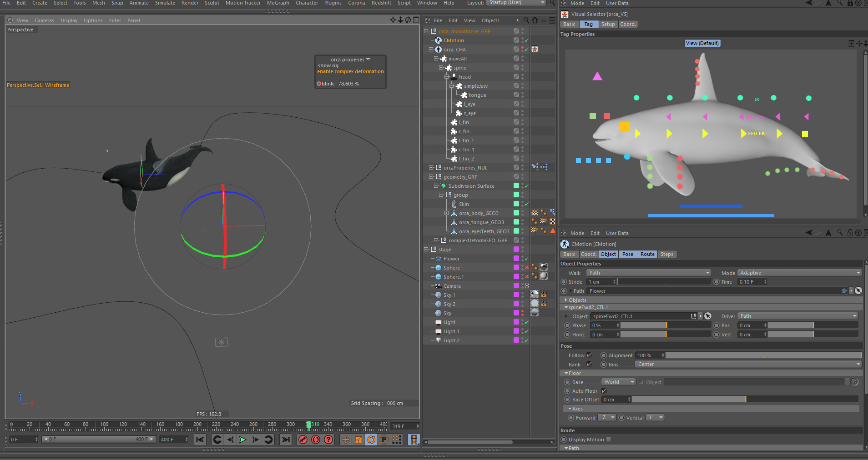
Task: Toggle the red Autokeying icon
Action: coord(315,440)
